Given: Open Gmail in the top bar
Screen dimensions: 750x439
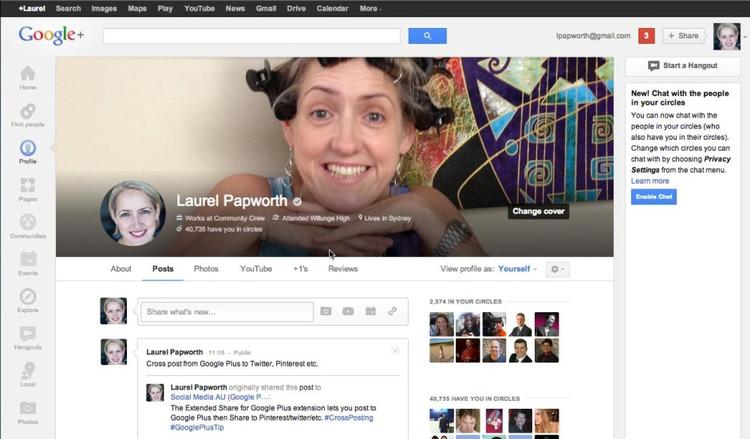Looking at the screenshot, I should pyautogui.click(x=266, y=9).
